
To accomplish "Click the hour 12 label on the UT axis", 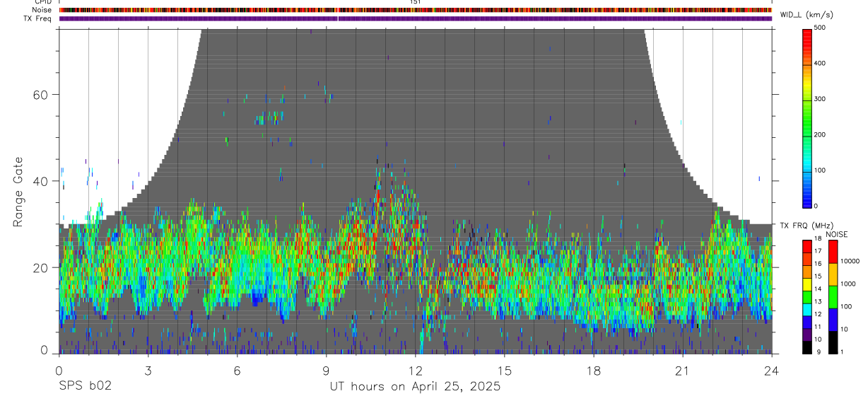I will click(415, 371).
